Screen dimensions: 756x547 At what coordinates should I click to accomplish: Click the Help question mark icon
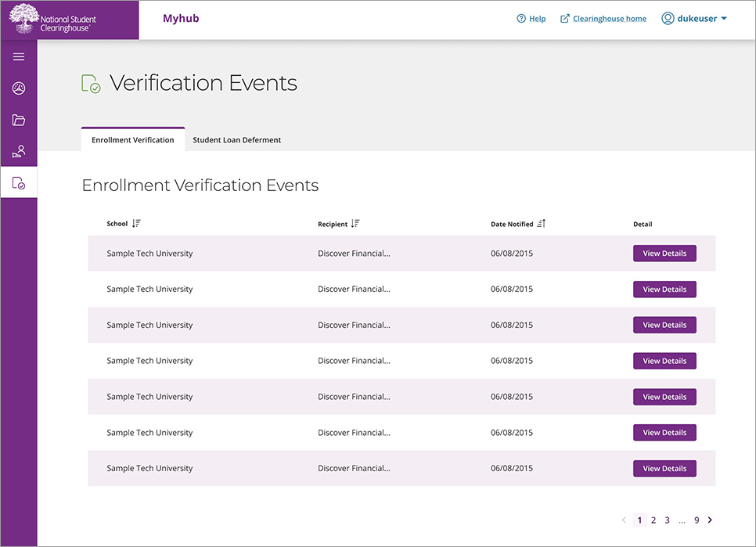pyautogui.click(x=521, y=19)
